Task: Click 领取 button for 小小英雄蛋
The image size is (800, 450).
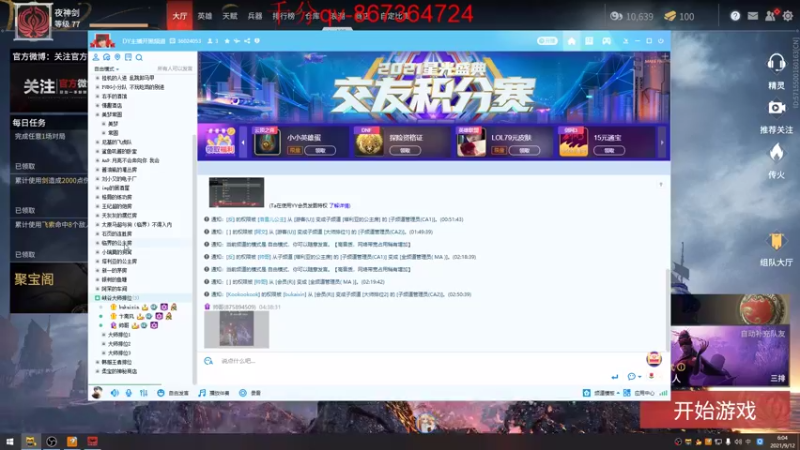Action: click(x=320, y=151)
